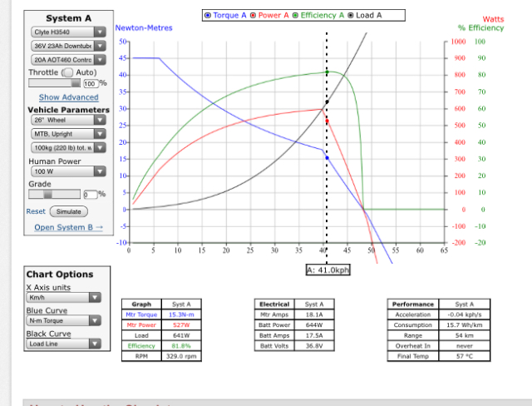Click the throttle percentage input field
Screen dimensions: 532x406
click(x=90, y=84)
